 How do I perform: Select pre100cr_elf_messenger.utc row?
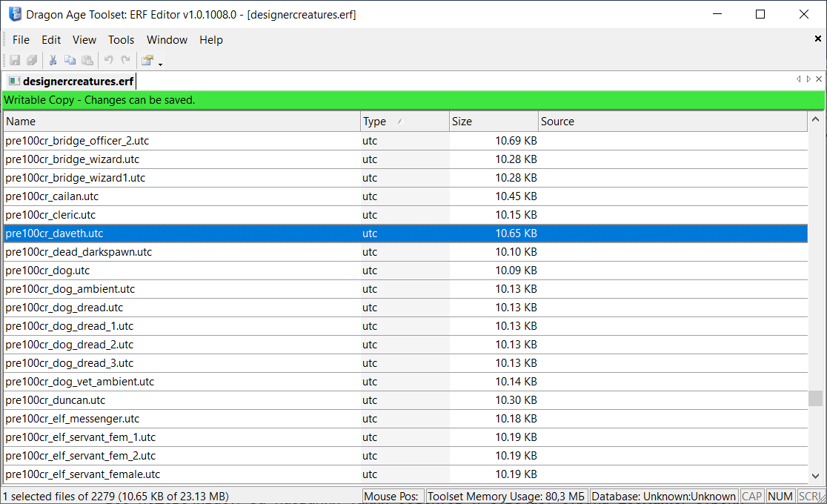pos(405,419)
